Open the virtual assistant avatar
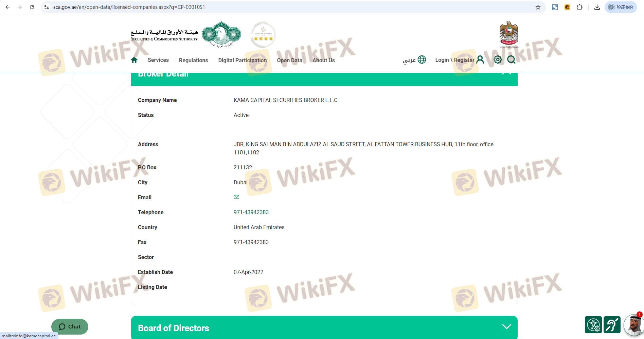This screenshot has height=339, width=644. pos(634,325)
